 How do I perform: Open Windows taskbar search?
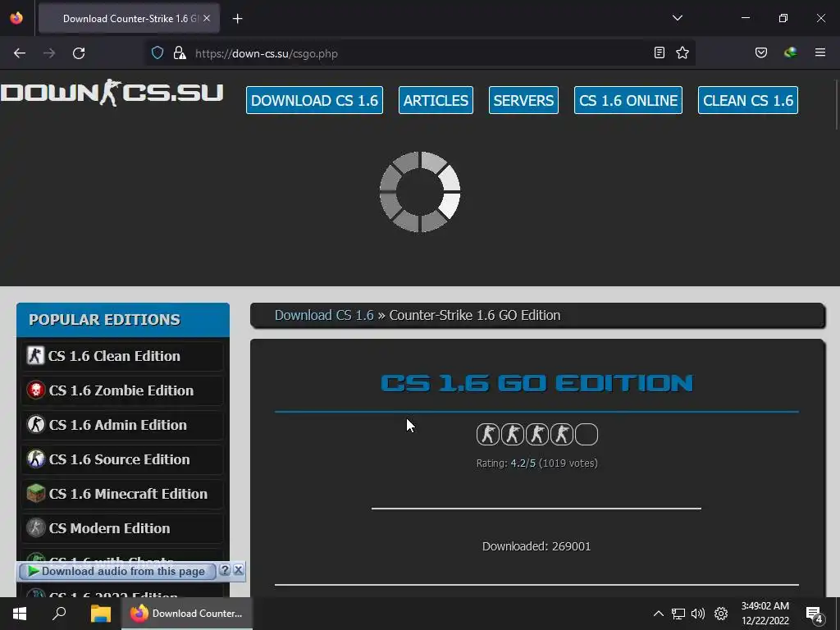(x=59, y=614)
